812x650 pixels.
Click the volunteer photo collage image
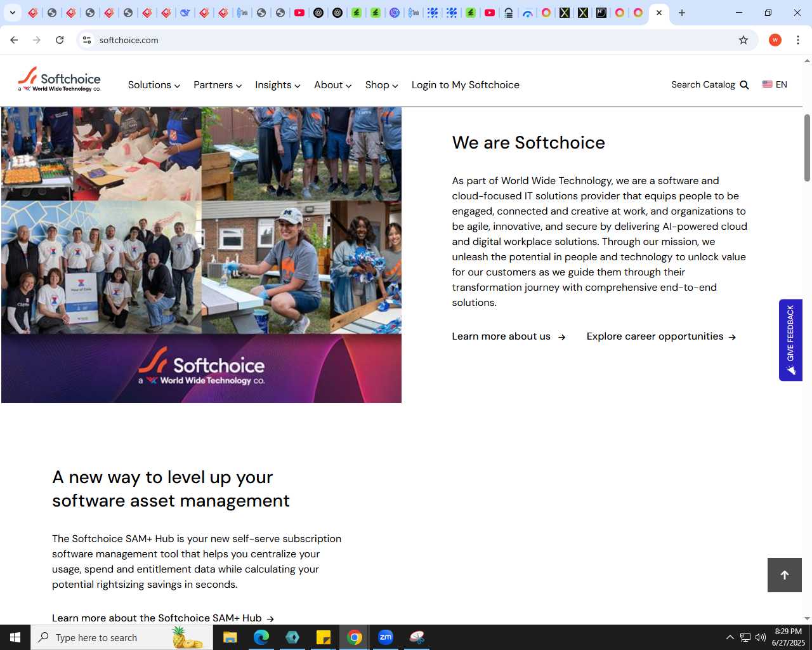pyautogui.click(x=201, y=255)
